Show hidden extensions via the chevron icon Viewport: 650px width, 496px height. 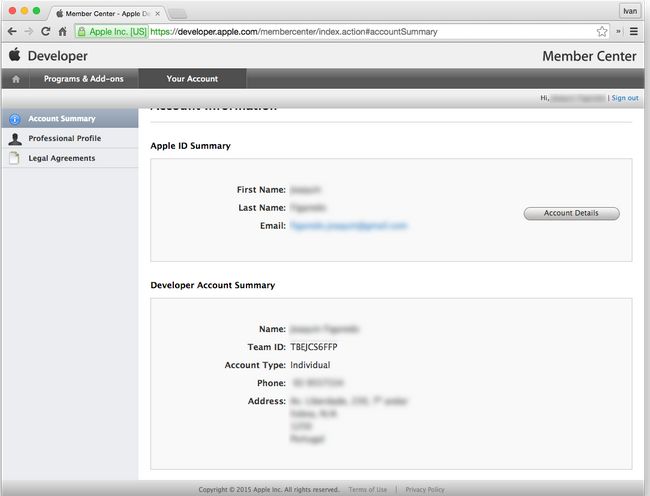(x=618, y=31)
